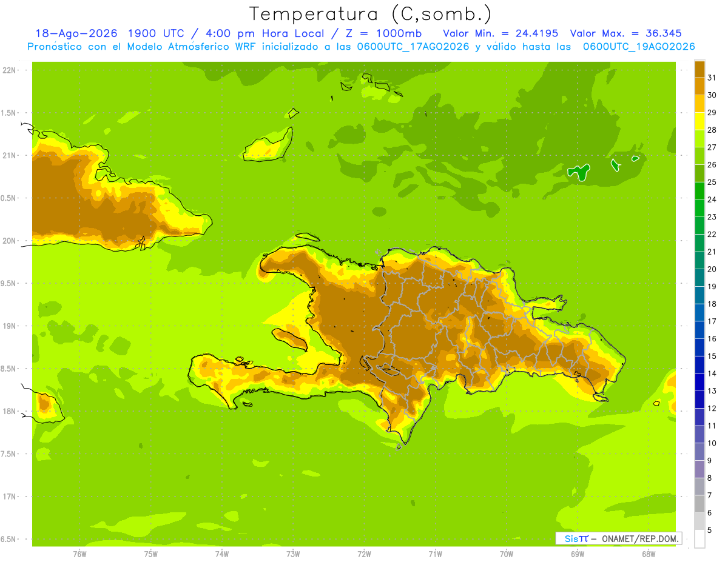Click the "70W" longitude axis label
Viewport: 728px width, 562px height.
[507, 554]
